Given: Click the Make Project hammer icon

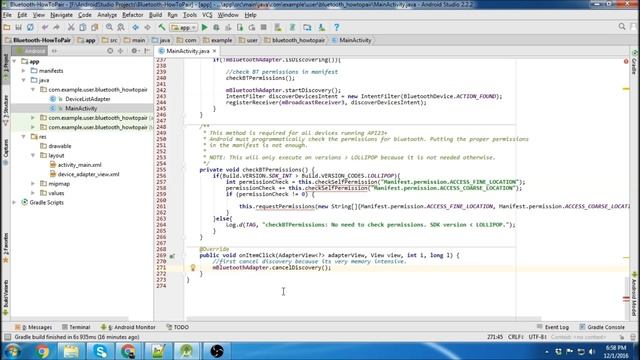Looking at the screenshot, I should click(x=162, y=27).
